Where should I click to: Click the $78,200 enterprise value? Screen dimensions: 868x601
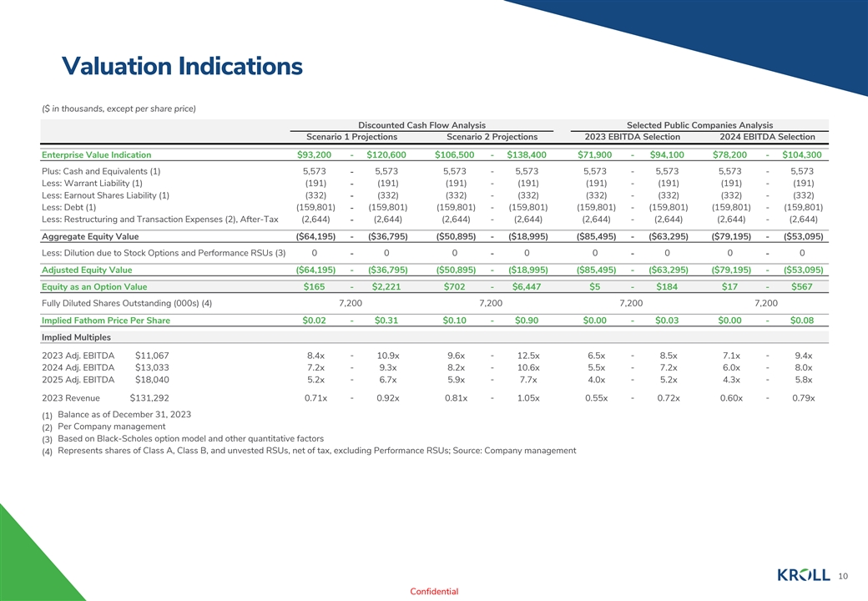pyautogui.click(x=729, y=155)
